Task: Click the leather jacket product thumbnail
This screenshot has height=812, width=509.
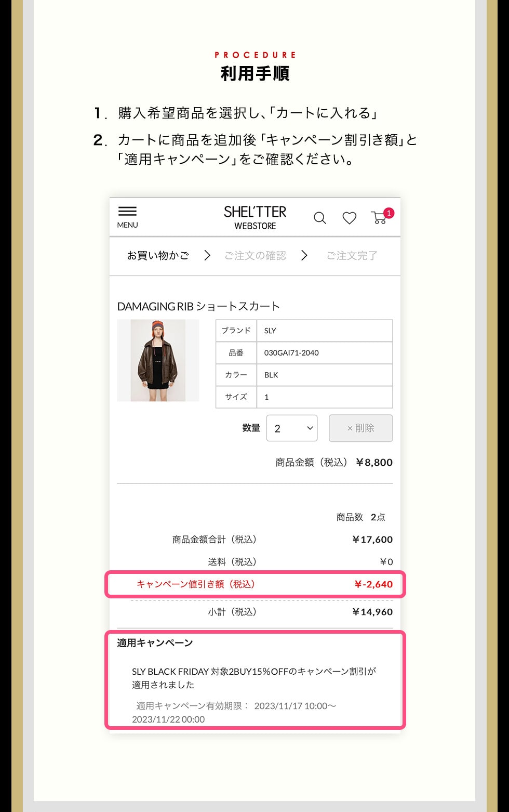Action: [158, 360]
